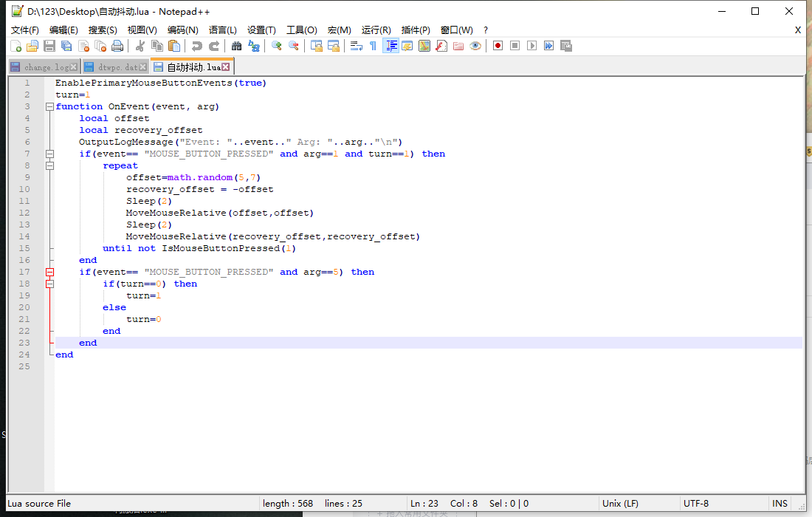Open the 编辑(E) menu

click(63, 30)
